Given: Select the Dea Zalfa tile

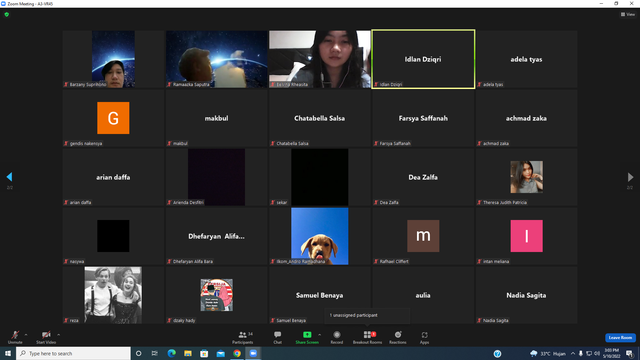Looking at the screenshot, I should coord(423,177).
